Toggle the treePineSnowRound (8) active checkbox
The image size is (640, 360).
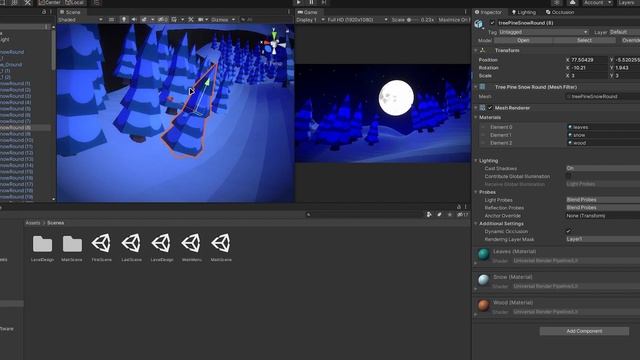492,23
